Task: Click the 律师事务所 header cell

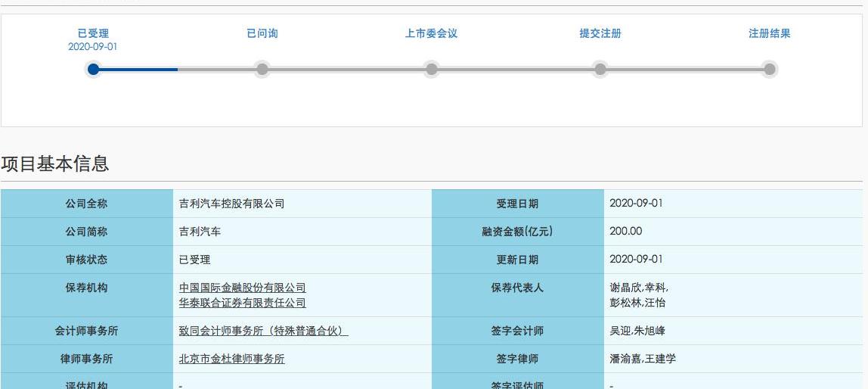Action: [x=86, y=359]
